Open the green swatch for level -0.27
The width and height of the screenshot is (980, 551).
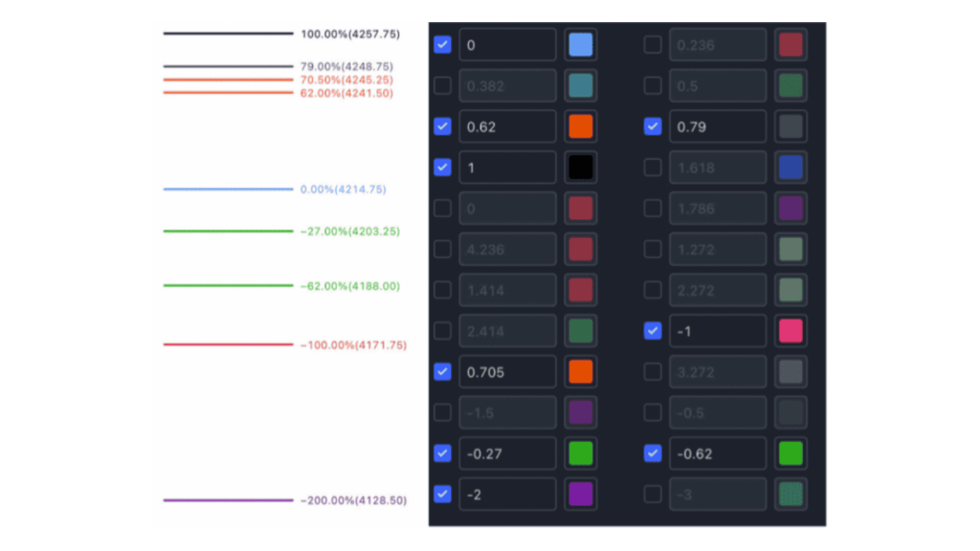coord(581,452)
